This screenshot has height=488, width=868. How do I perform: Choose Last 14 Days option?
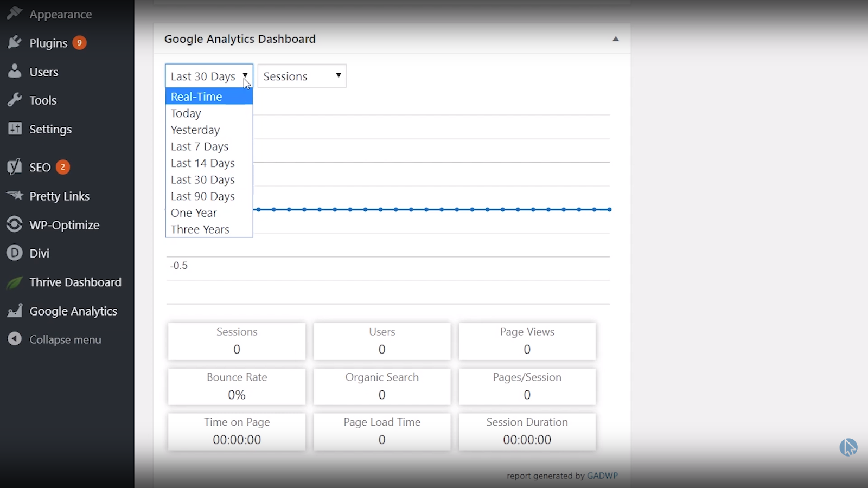209,163
